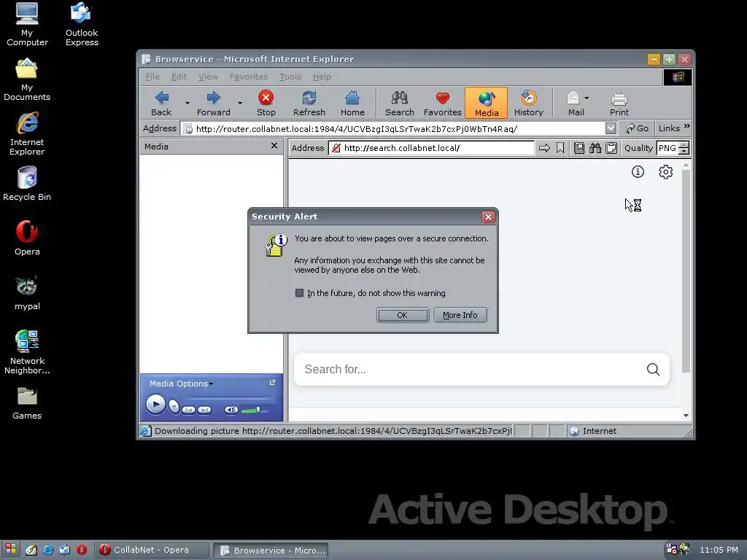Image resolution: width=747 pixels, height=560 pixels.
Task: Open the History panel button
Action: click(x=528, y=103)
